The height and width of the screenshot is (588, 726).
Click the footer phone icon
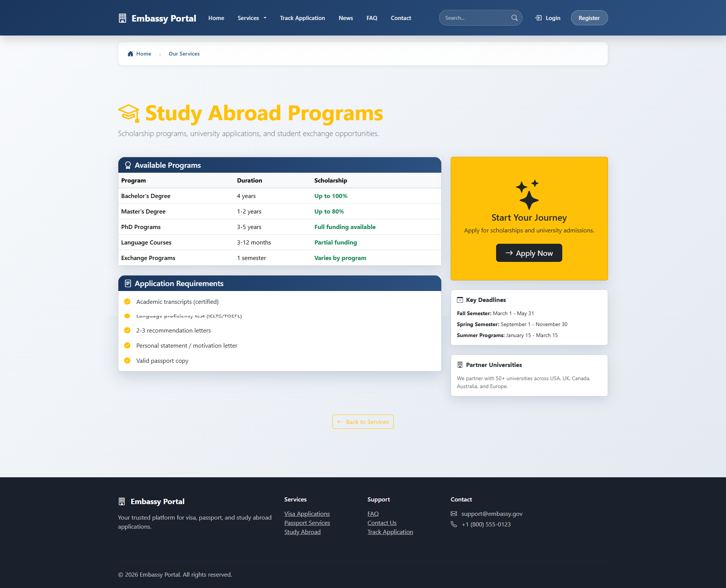(454, 524)
